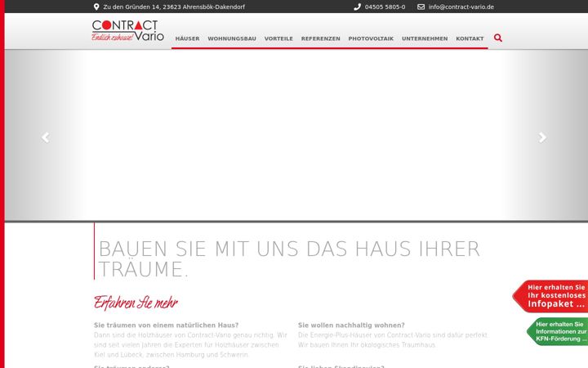Viewport: 588px width, 368px height.
Task: Click the envelope email icon
Action: pyautogui.click(x=421, y=7)
